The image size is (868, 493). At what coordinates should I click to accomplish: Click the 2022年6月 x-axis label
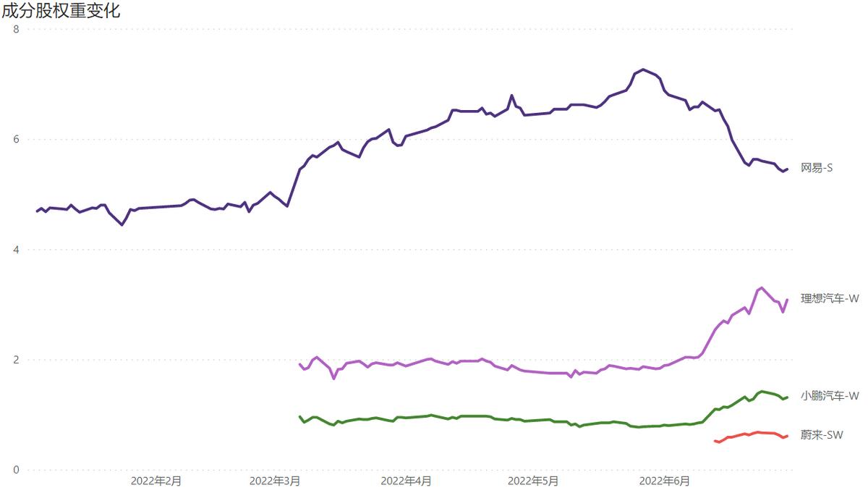[665, 480]
